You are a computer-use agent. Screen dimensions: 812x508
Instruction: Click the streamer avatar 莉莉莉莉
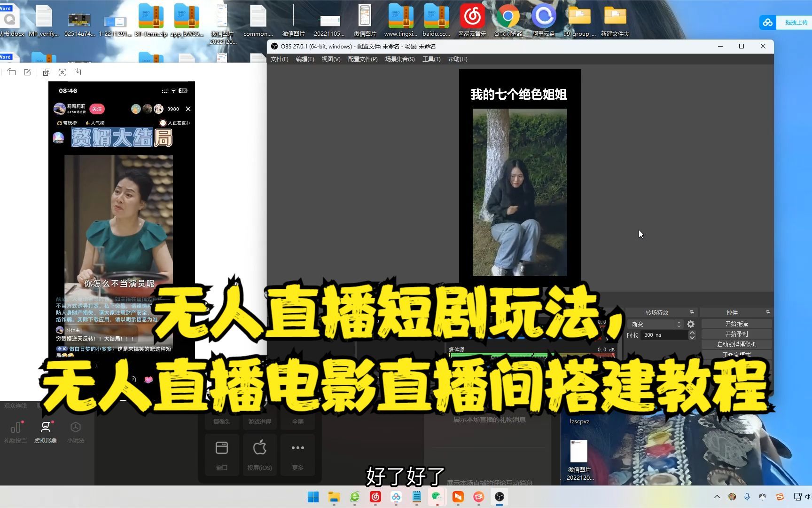click(x=59, y=109)
